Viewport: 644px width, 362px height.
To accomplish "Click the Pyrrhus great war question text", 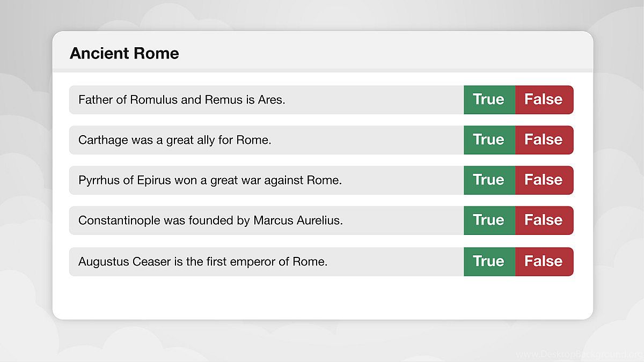I will [x=210, y=180].
